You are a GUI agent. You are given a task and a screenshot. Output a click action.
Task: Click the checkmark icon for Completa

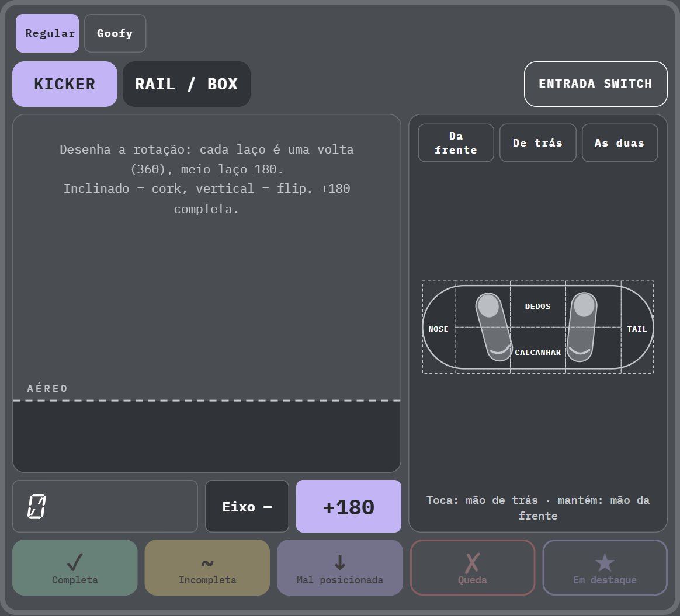tap(75, 562)
